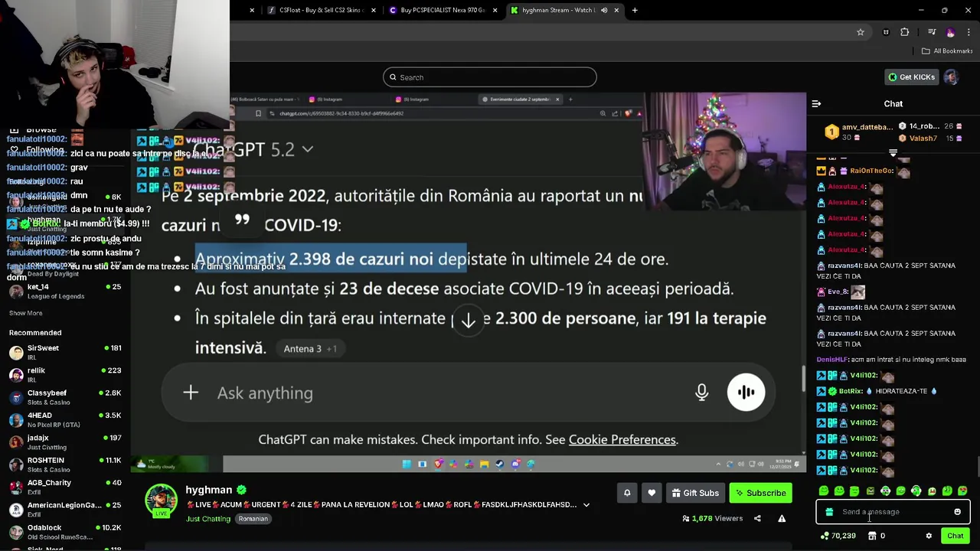Viewport: 980px width, 551px height.
Task: Expand the stream title chevron
Action: [586, 505]
